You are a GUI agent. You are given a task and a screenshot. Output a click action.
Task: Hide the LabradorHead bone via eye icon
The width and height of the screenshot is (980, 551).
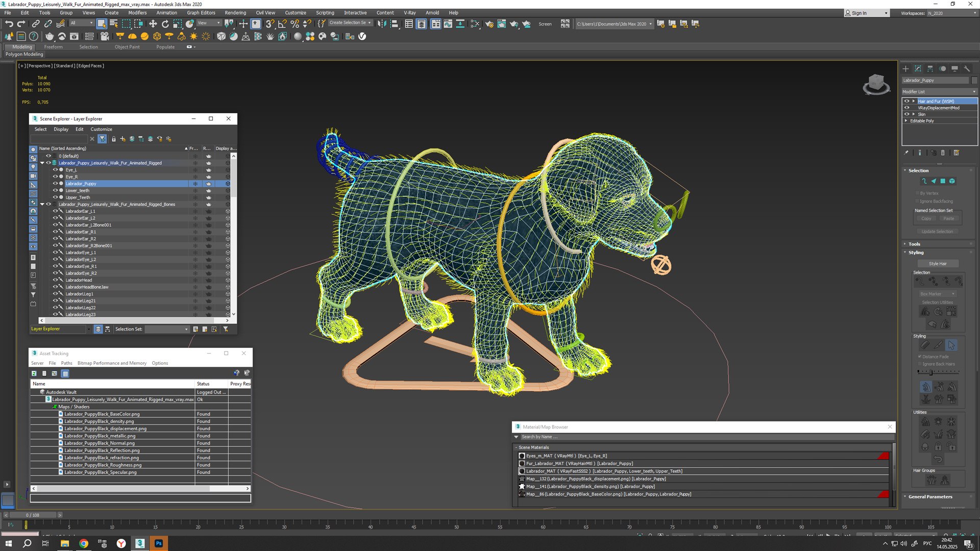tap(55, 280)
